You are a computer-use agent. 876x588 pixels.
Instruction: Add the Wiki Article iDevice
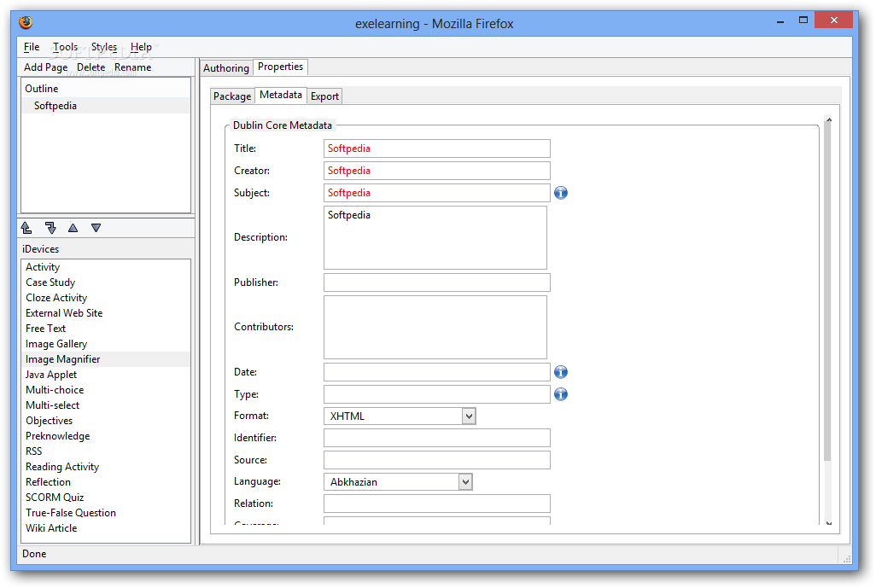tap(106, 528)
